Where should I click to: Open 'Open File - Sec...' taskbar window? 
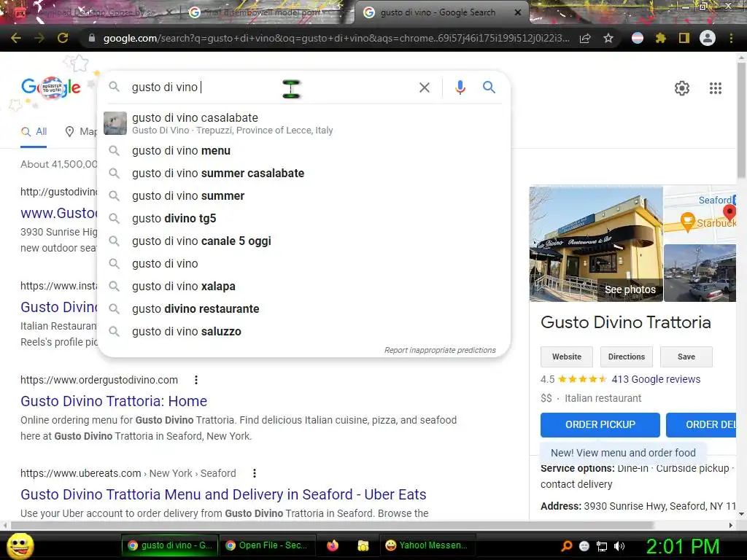click(x=268, y=545)
